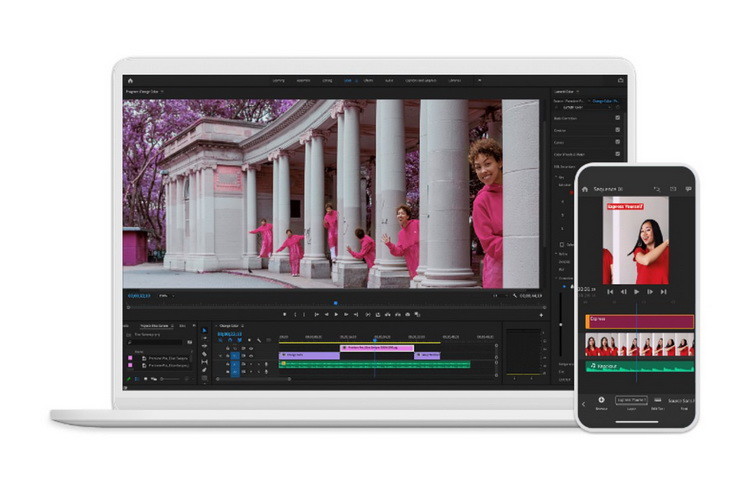The width and height of the screenshot is (750, 485).
Task: Open the zoom level dropdown in monitor
Action: click(166, 296)
